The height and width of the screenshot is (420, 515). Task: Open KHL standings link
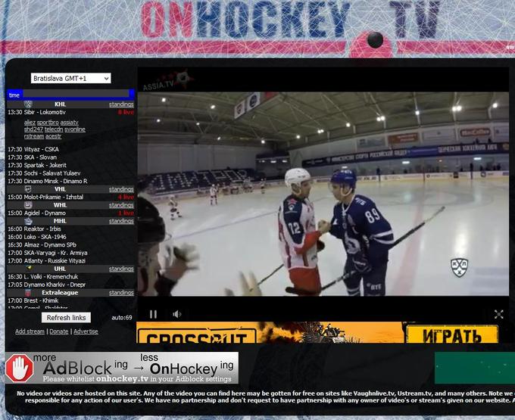click(x=121, y=104)
